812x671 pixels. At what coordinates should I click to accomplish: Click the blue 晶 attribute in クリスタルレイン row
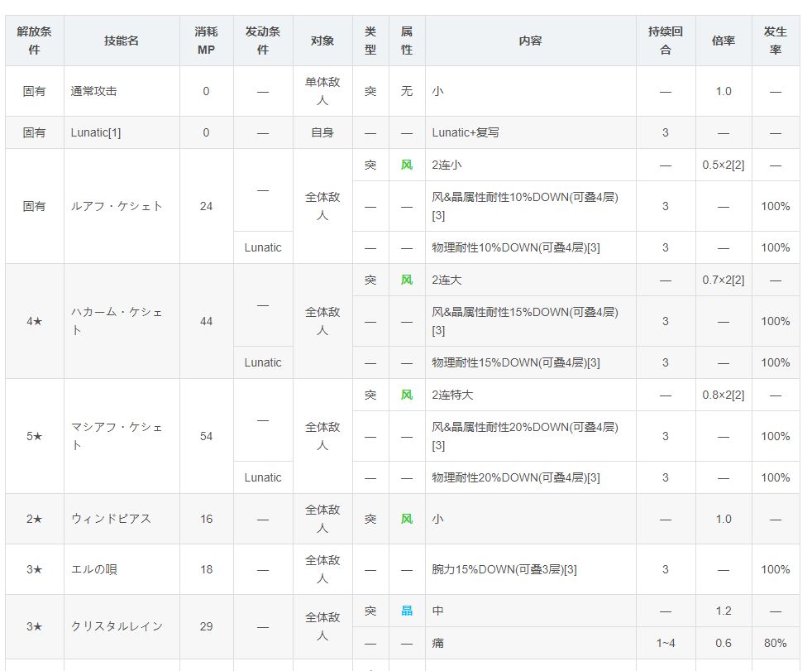(407, 611)
